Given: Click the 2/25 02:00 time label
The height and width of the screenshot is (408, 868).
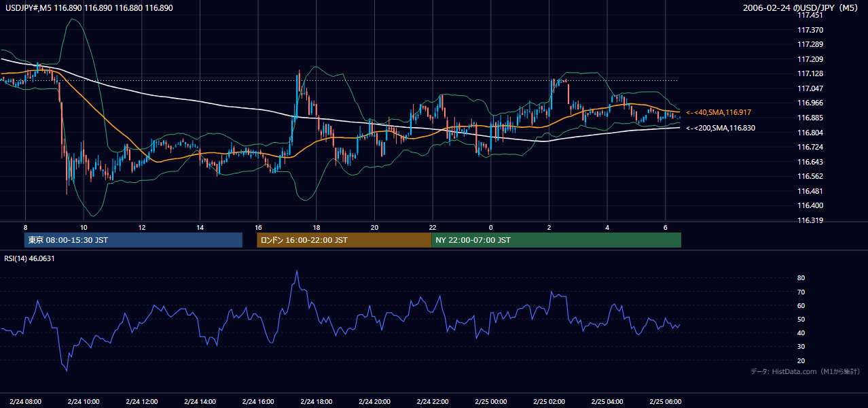Looking at the screenshot, I should (549, 401).
